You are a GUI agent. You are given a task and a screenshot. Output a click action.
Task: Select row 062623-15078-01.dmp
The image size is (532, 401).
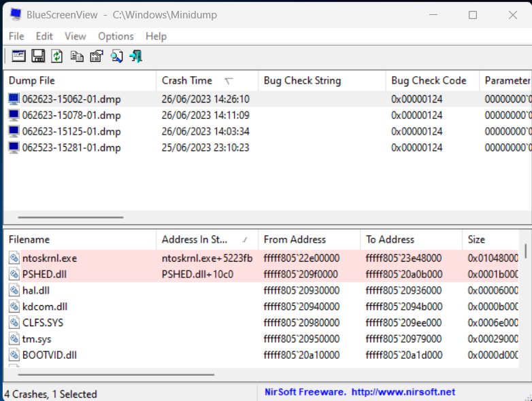pos(267,116)
